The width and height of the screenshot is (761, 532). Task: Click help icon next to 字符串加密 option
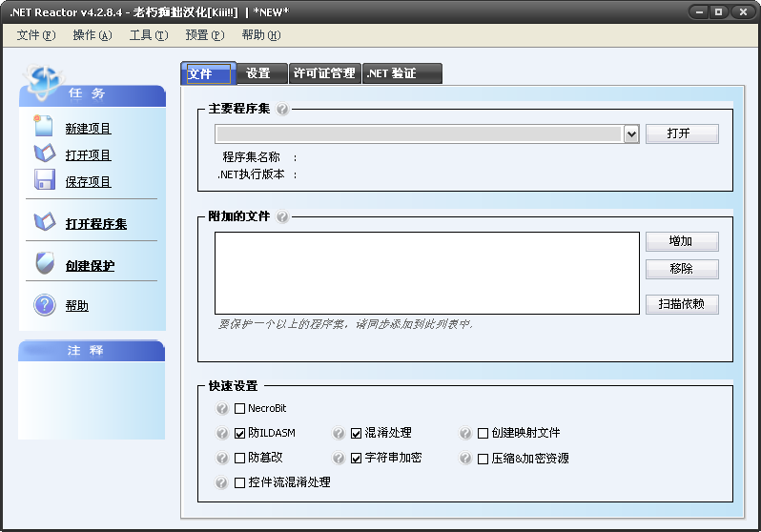click(x=339, y=458)
